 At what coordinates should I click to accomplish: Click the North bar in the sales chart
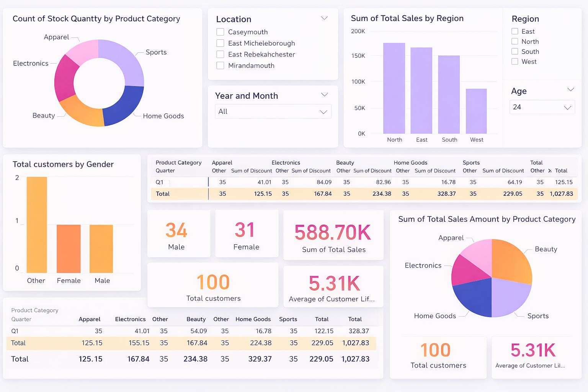click(x=394, y=88)
